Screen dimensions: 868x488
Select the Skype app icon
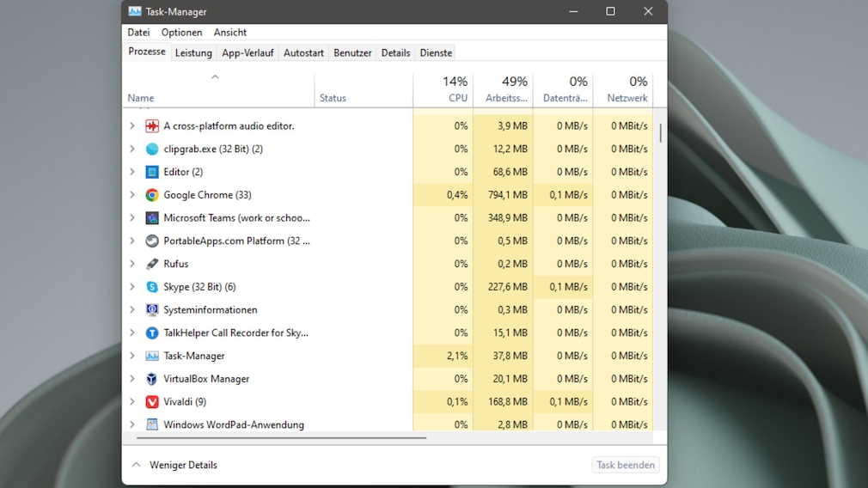(x=152, y=287)
